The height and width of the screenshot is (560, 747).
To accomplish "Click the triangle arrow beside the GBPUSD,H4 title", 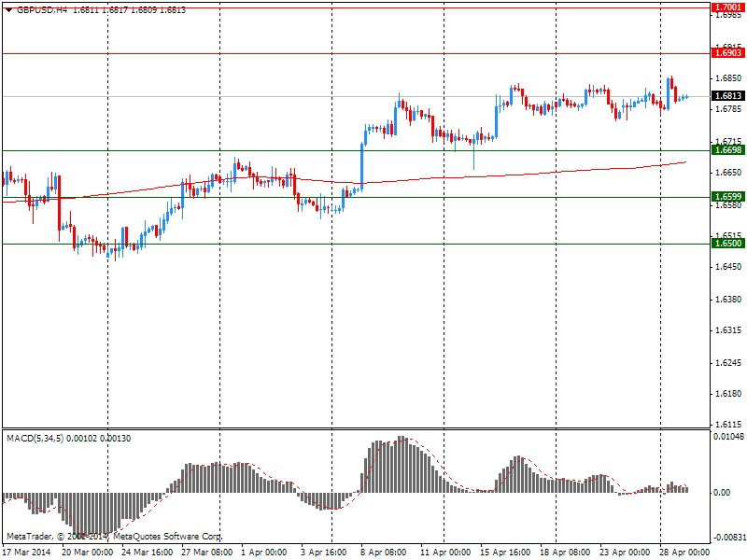I will [x=8, y=9].
